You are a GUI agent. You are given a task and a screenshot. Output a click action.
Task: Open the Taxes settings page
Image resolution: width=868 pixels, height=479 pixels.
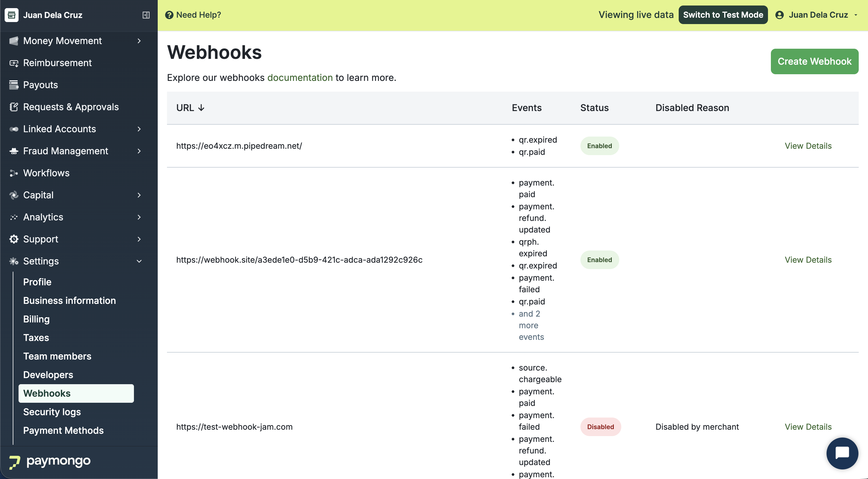pyautogui.click(x=36, y=338)
